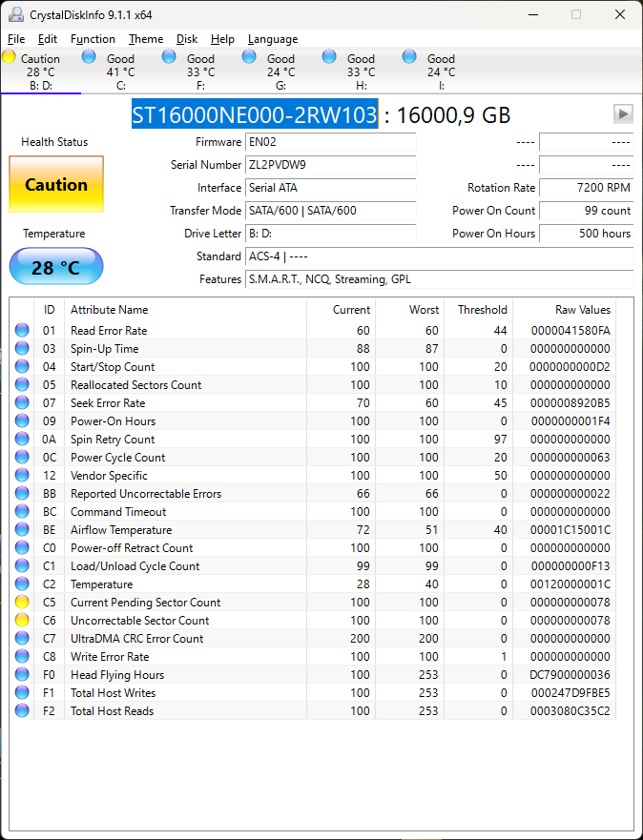Switch to disk F: tab
Viewport: 643px width, 840px height.
coord(201,72)
